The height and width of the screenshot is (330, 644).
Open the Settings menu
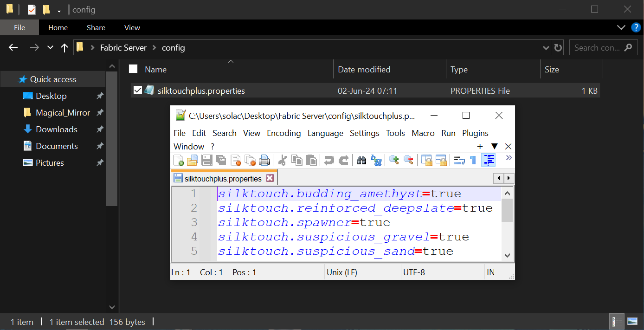(x=365, y=133)
